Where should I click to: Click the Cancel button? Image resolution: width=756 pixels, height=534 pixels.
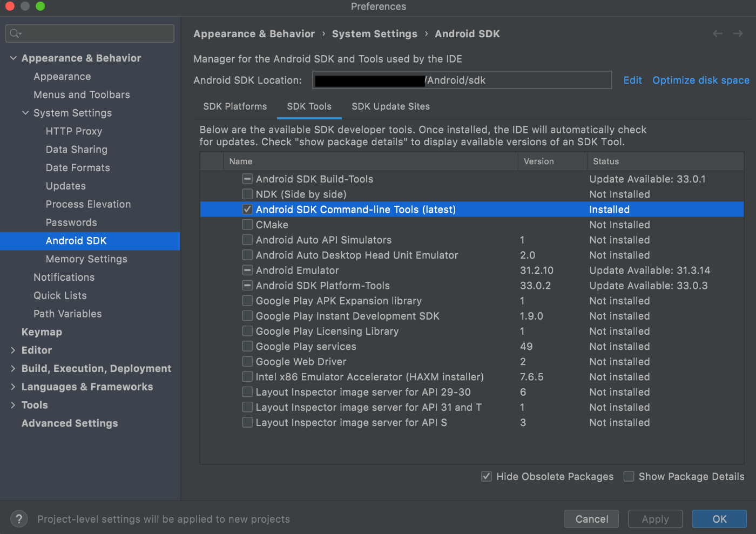tap(591, 519)
